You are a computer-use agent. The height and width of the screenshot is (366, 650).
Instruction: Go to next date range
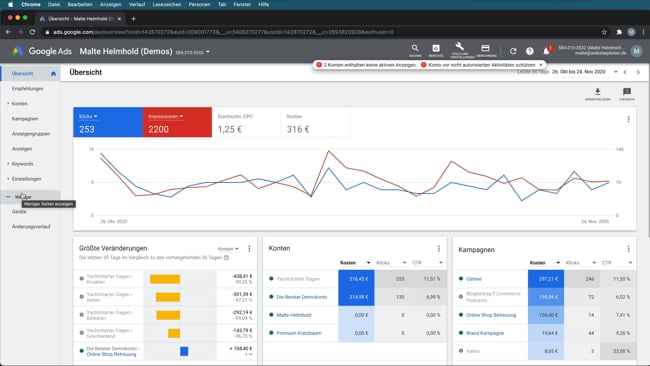click(638, 72)
